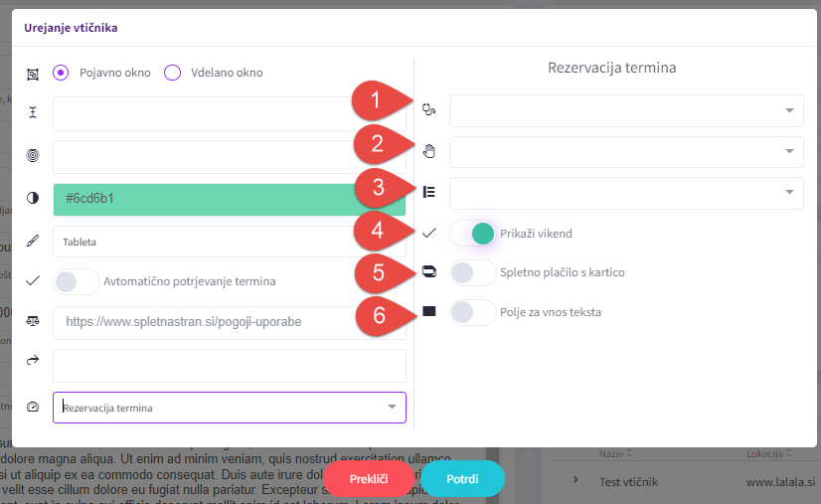Click the scales icon beside the terms URL field

pyautogui.click(x=33, y=321)
